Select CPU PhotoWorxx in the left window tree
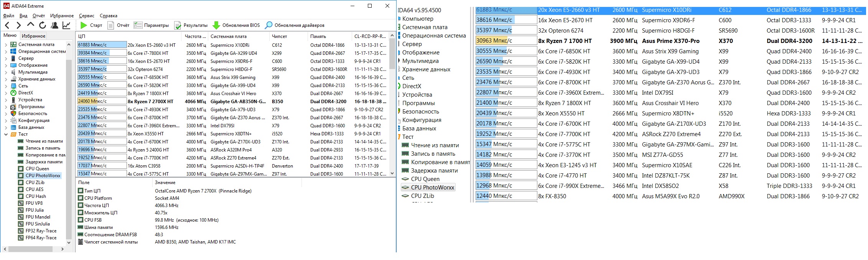The height and width of the screenshot is (260, 868). [x=43, y=176]
